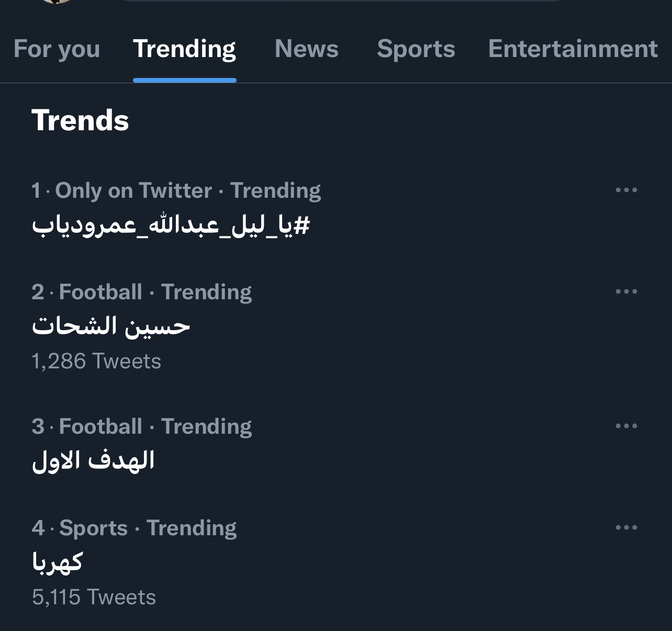Image resolution: width=672 pixels, height=631 pixels.
Task: Click the 5,115 Tweets count
Action: pos(94,597)
